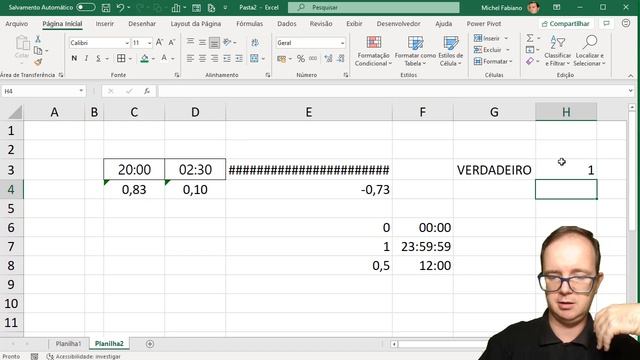Open the undo history dropdown arrow
The image size is (640, 360).
(x=129, y=7)
